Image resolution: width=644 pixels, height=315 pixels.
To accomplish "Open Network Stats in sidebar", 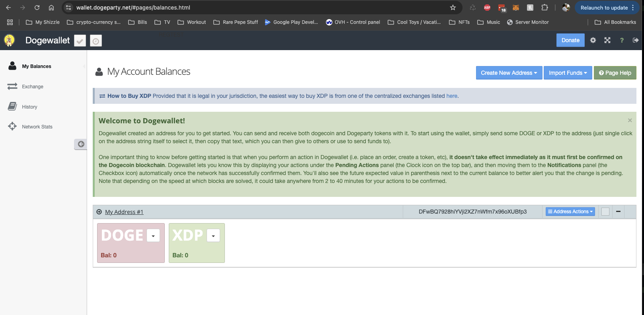I will (37, 127).
